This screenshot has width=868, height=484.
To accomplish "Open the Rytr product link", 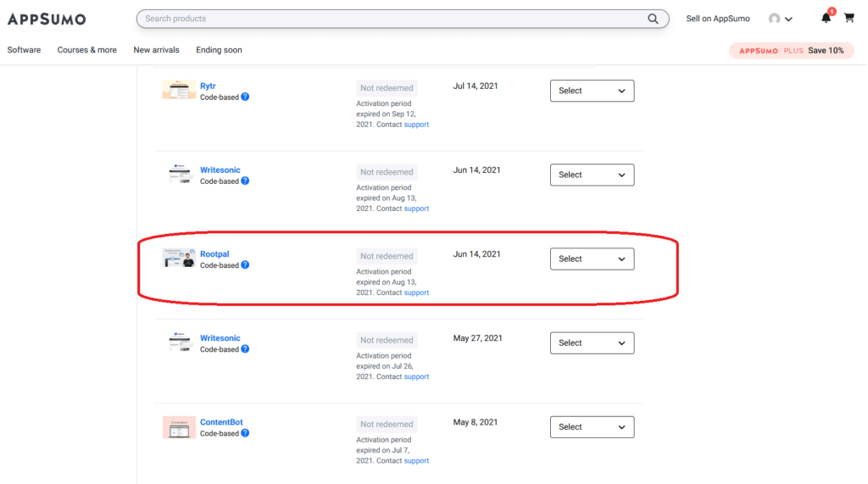I will coord(208,86).
